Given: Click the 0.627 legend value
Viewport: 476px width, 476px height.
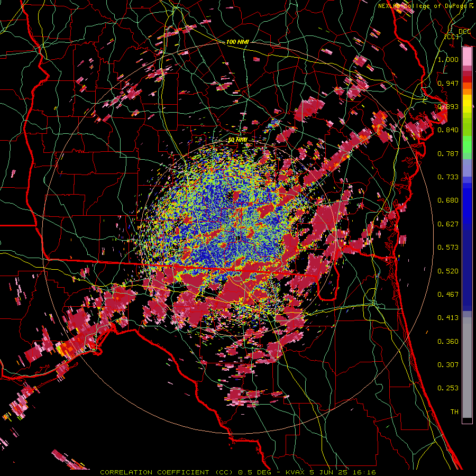Looking at the screenshot, I should (x=448, y=224).
